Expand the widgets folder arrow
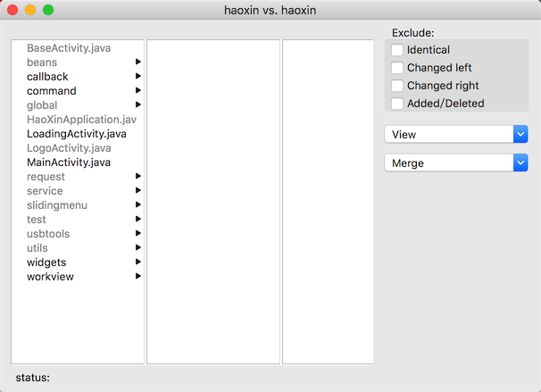Image resolution: width=541 pixels, height=392 pixels. [138, 262]
